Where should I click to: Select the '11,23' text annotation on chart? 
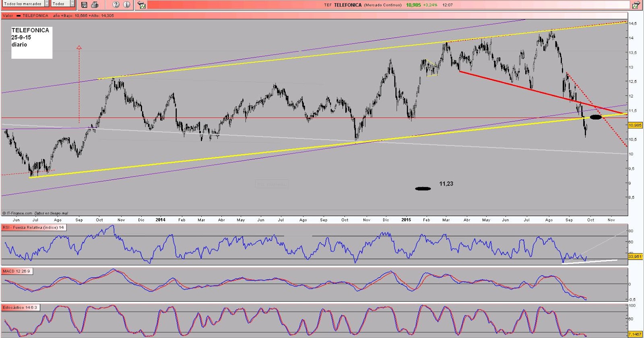pyautogui.click(x=446, y=184)
